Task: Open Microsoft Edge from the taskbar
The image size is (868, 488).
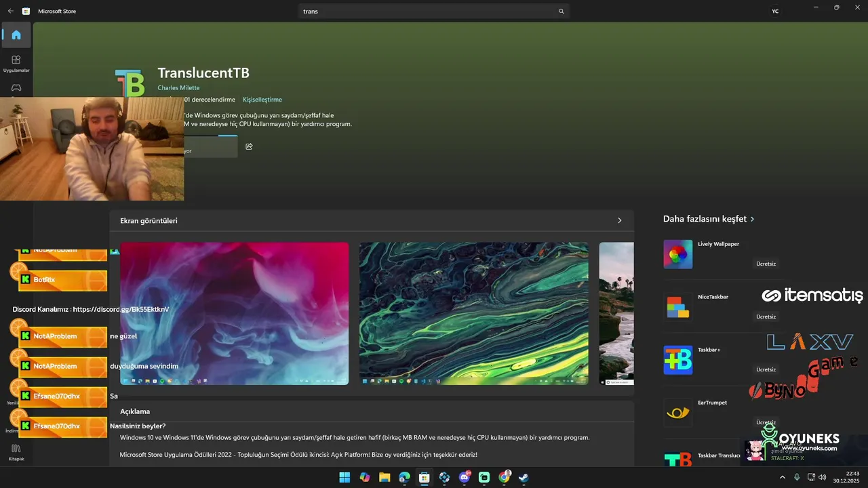Action: coord(404,477)
